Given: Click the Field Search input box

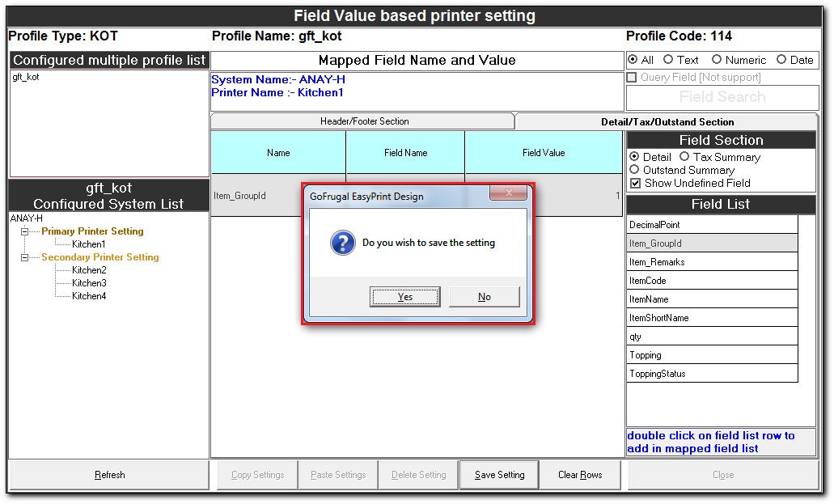Looking at the screenshot, I should [x=722, y=97].
